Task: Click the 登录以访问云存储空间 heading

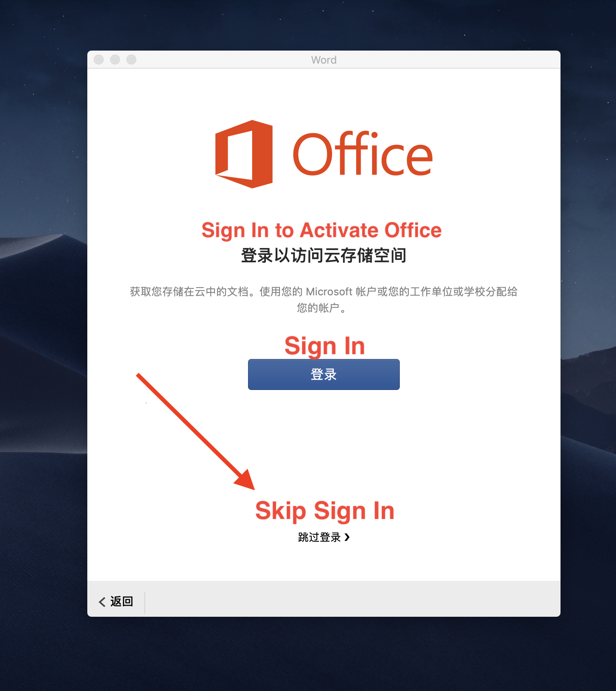Action: point(324,255)
